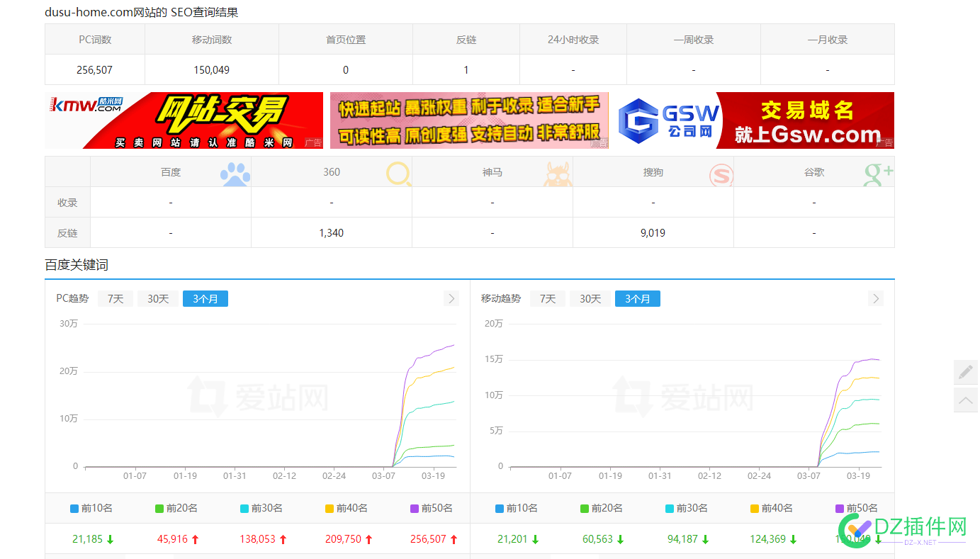
Task: Click the Google plus icon
Action: [x=878, y=174]
